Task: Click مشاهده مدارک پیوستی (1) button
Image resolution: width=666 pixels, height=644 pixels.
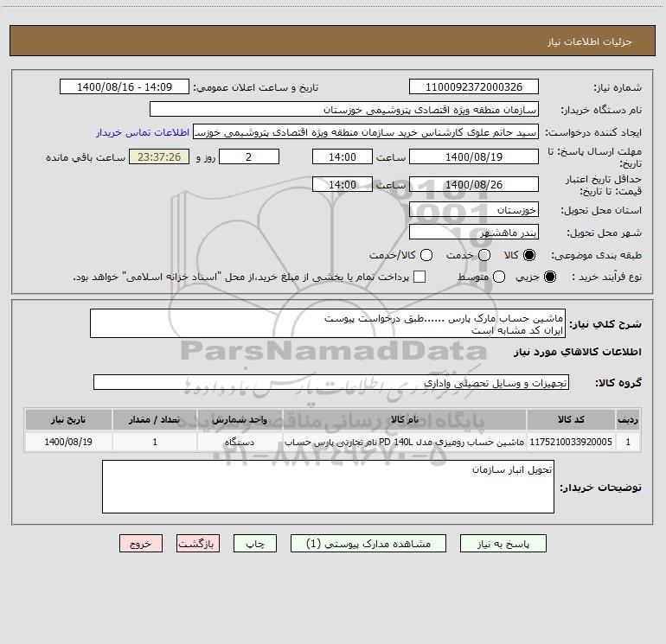Action: tap(368, 544)
